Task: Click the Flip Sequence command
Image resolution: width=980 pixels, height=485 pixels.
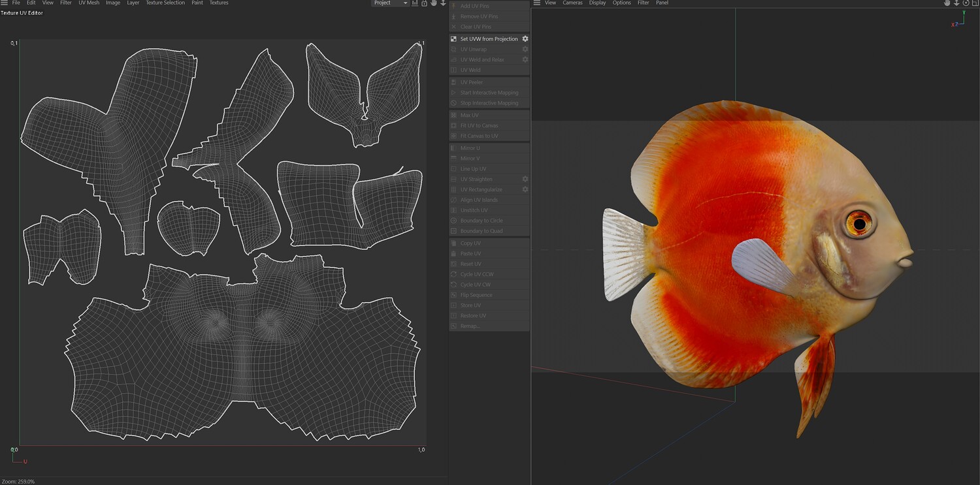Action: 489,295
